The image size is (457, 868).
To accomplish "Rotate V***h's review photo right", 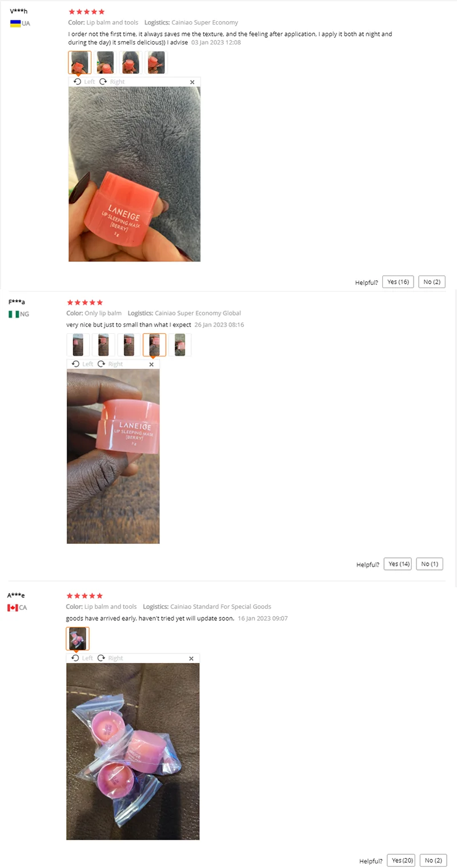I will pyautogui.click(x=112, y=82).
